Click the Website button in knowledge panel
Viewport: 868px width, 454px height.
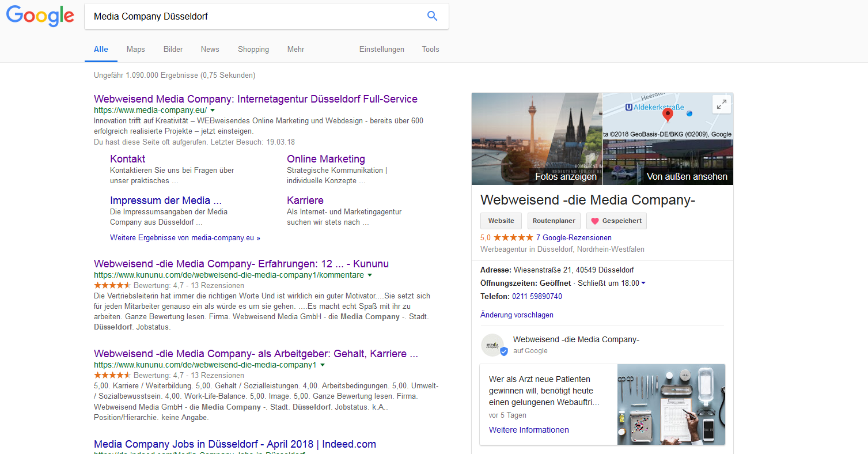click(x=501, y=221)
